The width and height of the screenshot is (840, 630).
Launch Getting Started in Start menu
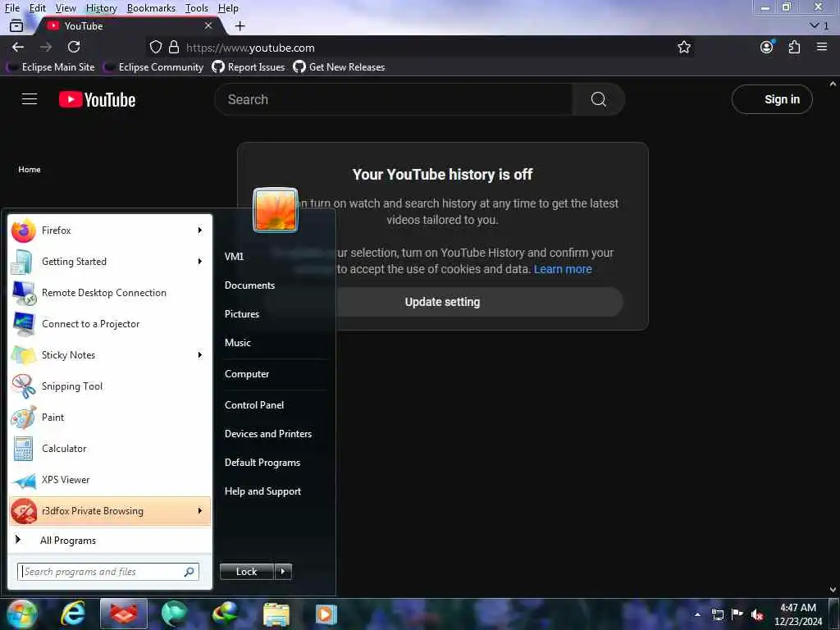110,262
